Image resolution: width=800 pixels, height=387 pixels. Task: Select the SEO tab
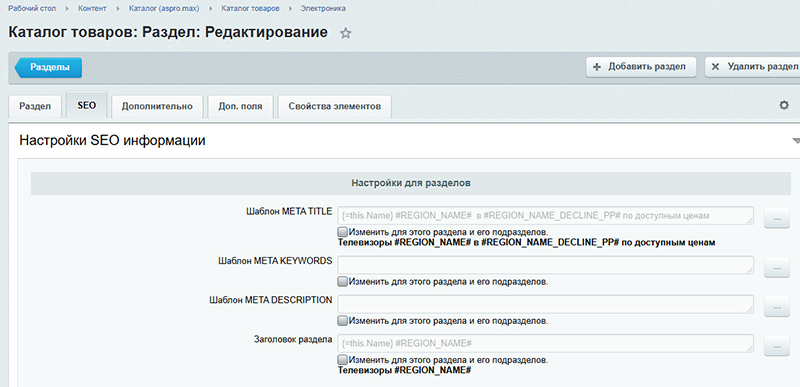(x=86, y=106)
